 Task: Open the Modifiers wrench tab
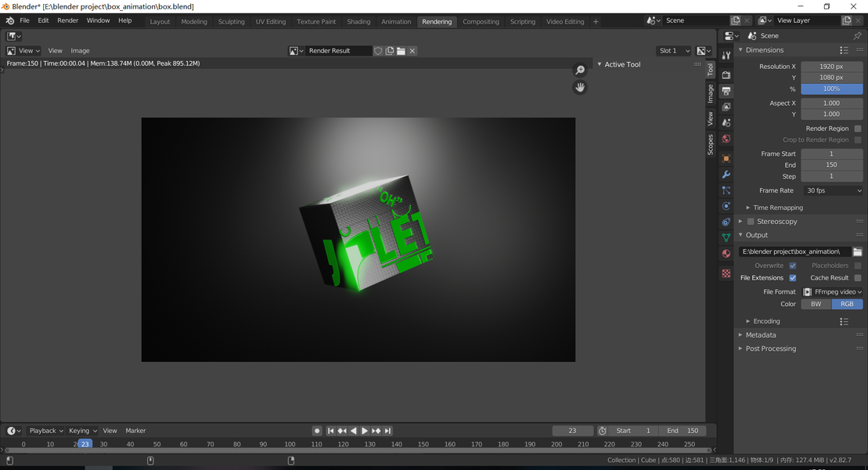[726, 174]
